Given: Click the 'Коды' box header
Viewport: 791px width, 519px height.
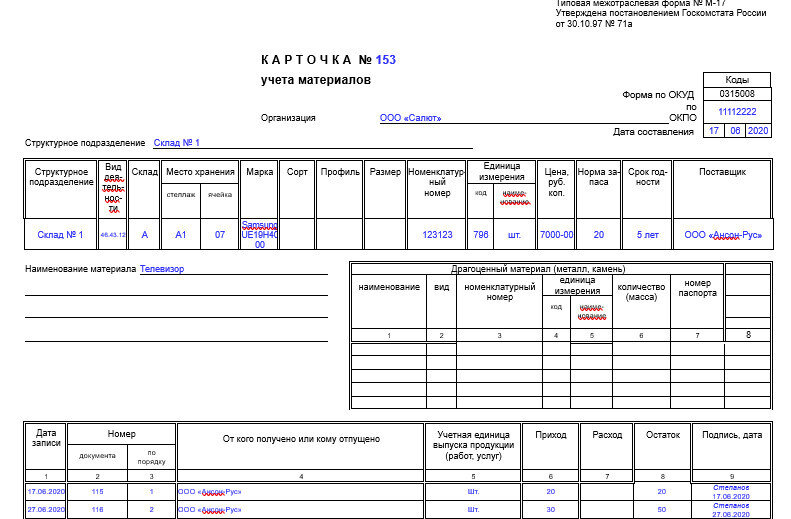Looking at the screenshot, I should tap(737, 80).
